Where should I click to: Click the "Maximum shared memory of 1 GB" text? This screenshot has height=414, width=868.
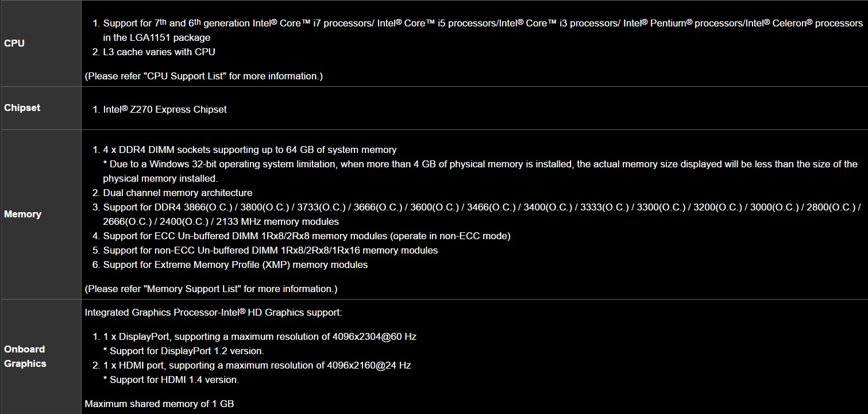tap(159, 404)
